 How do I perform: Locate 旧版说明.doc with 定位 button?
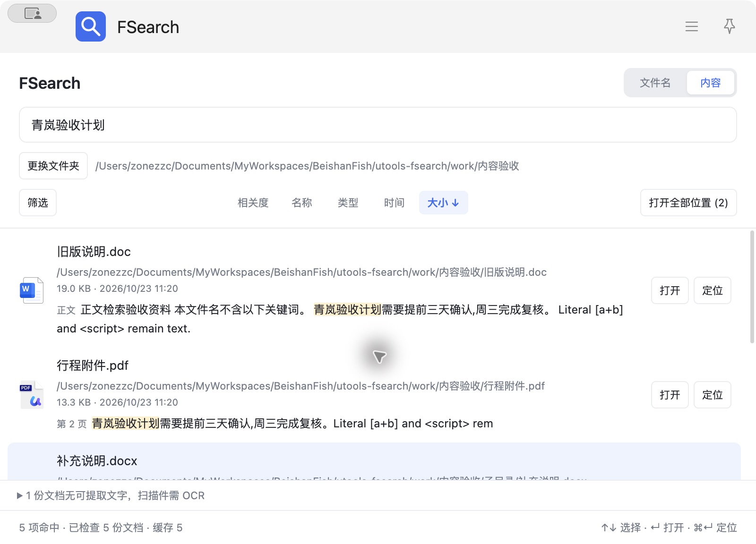[713, 290]
